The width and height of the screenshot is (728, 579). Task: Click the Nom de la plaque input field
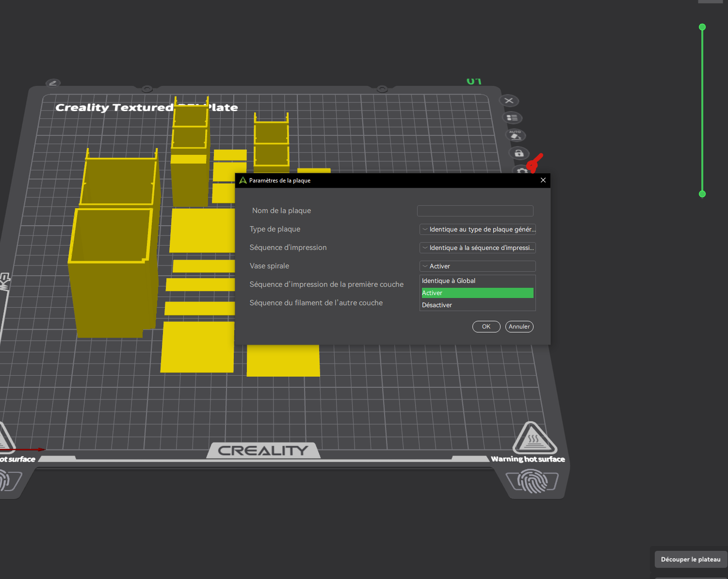point(475,211)
